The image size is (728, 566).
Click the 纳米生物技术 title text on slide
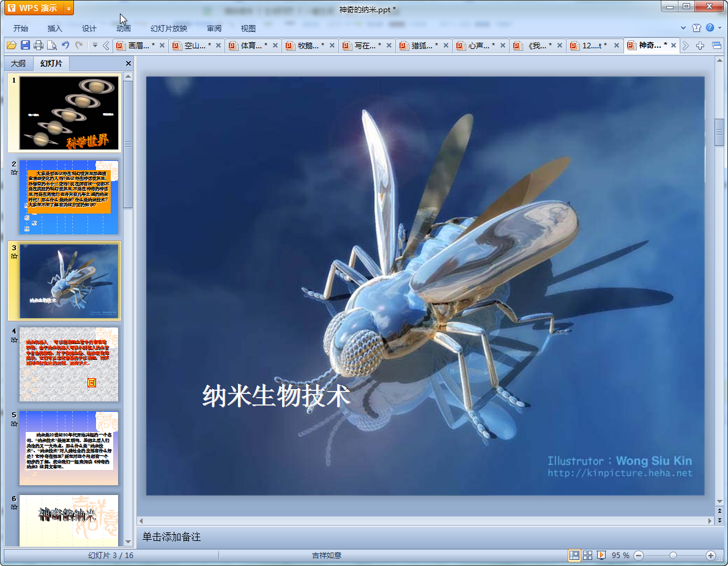(x=276, y=397)
